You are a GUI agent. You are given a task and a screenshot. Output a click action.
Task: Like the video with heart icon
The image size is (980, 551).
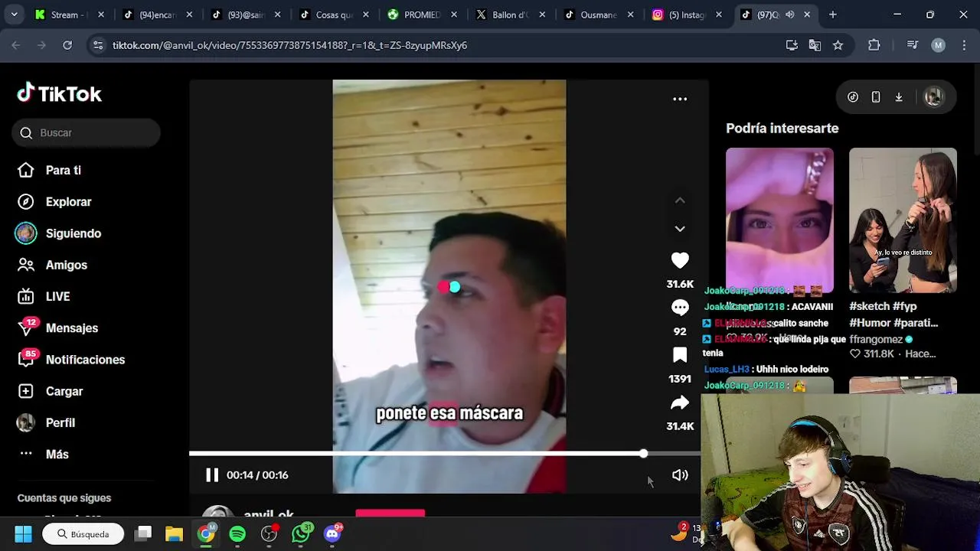point(680,261)
